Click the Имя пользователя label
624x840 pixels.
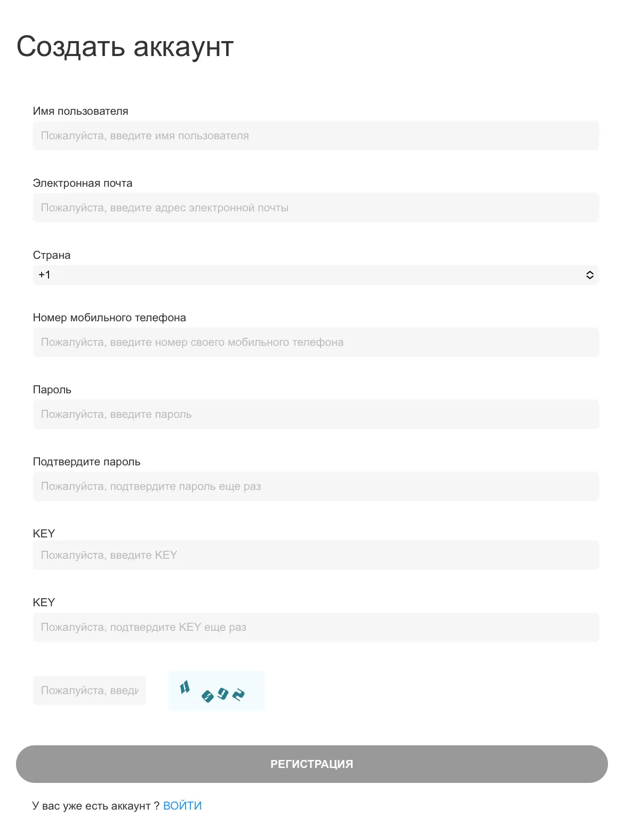coord(81,111)
